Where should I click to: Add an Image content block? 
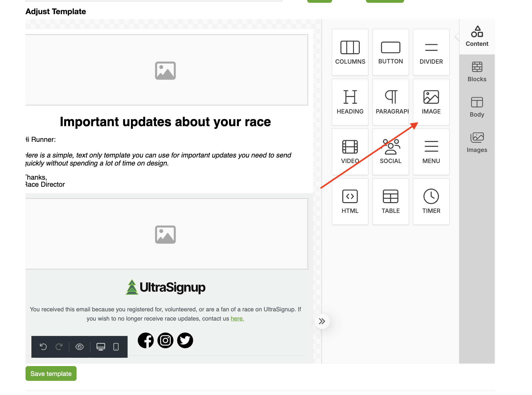tap(431, 102)
